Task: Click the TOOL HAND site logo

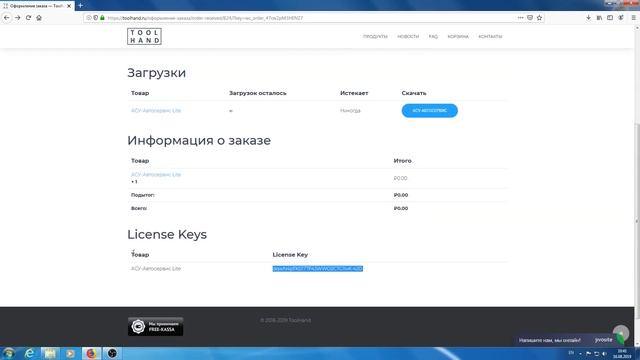Action: click(x=144, y=36)
